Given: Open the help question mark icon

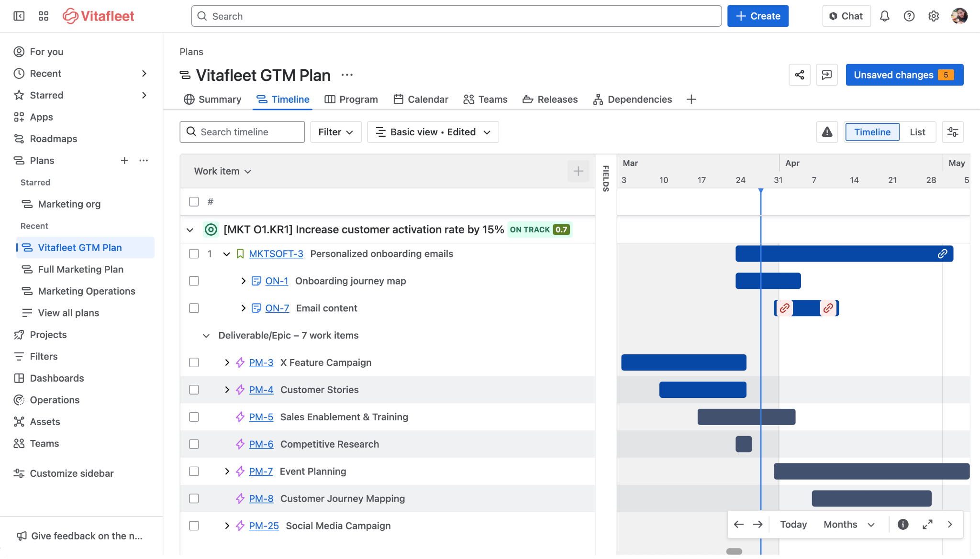Looking at the screenshot, I should pyautogui.click(x=909, y=16).
